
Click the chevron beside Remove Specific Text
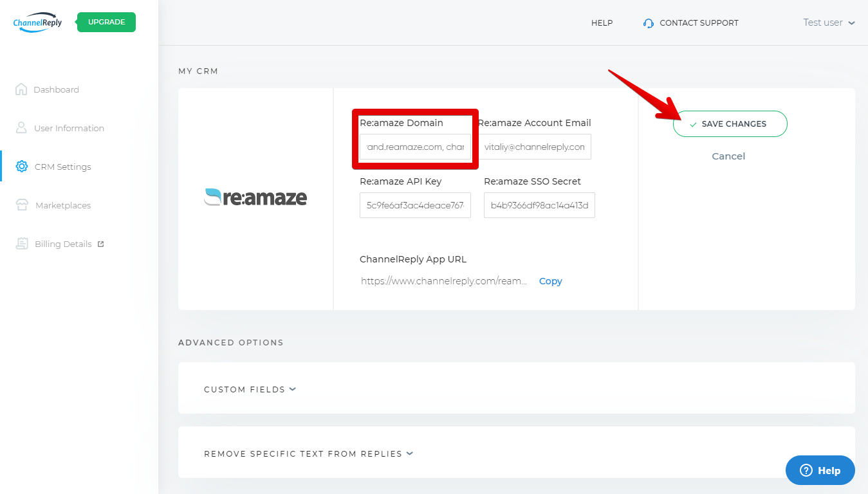tap(410, 453)
